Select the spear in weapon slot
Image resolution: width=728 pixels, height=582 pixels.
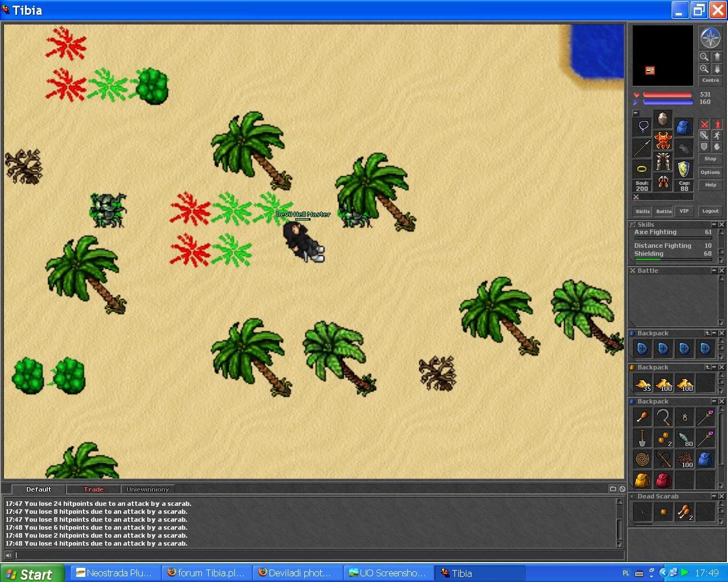pos(642,148)
